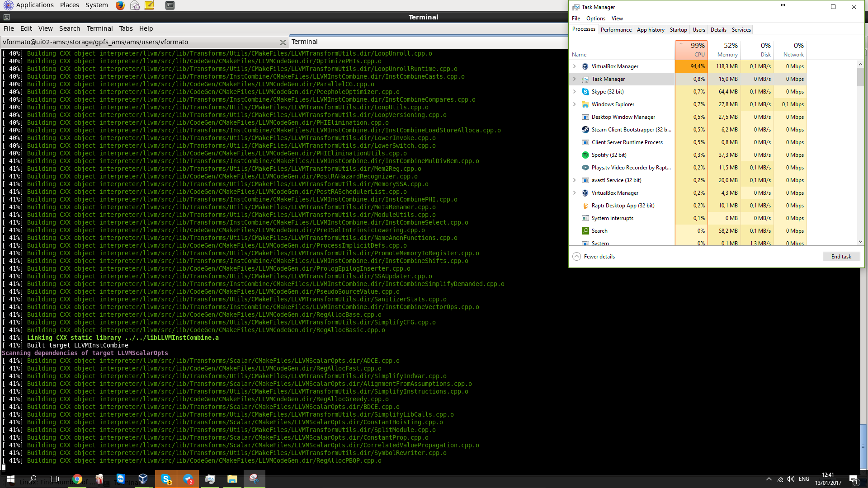Open the Action Center notifications
The image size is (868, 488).
[x=854, y=479]
